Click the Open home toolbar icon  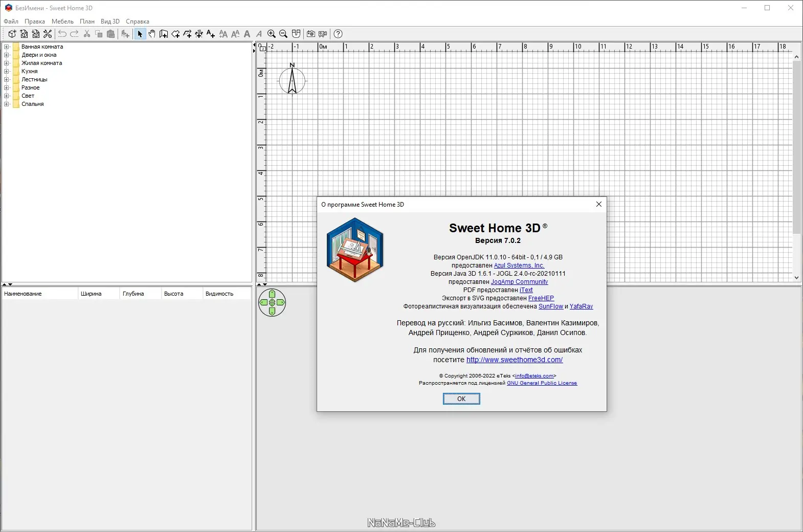(24, 34)
